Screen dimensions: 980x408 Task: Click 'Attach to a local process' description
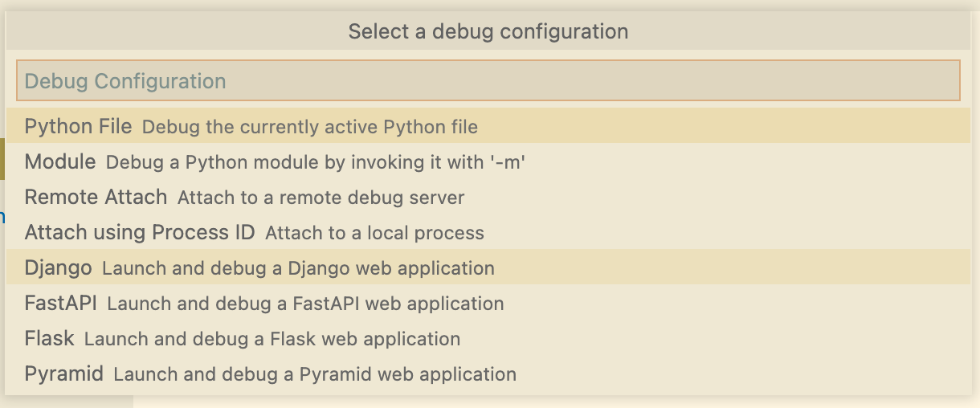pyautogui.click(x=375, y=233)
